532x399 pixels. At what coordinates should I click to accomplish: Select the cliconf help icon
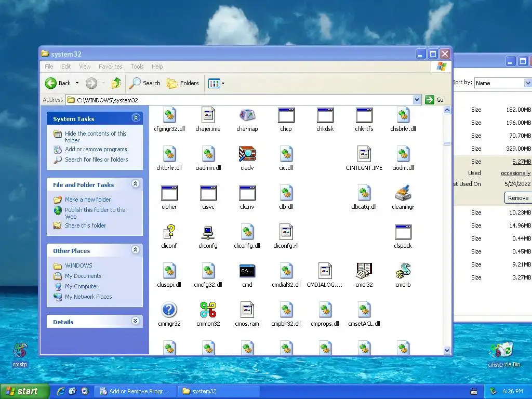[x=169, y=232]
